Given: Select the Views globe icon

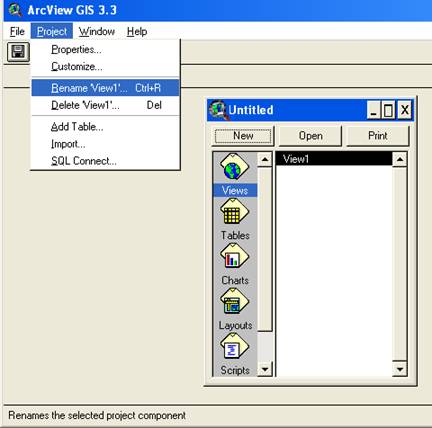Looking at the screenshot, I should [234, 167].
